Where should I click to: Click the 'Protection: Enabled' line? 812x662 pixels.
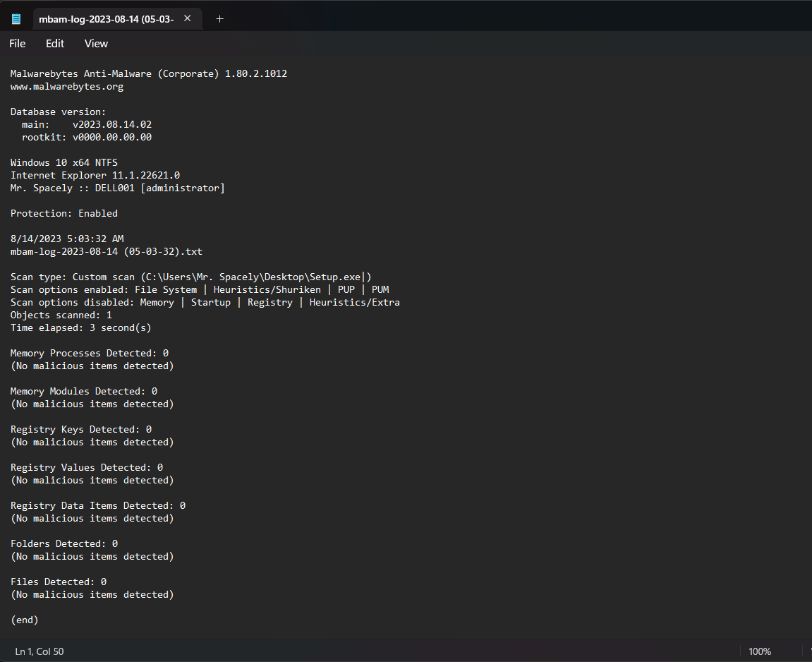click(x=64, y=213)
